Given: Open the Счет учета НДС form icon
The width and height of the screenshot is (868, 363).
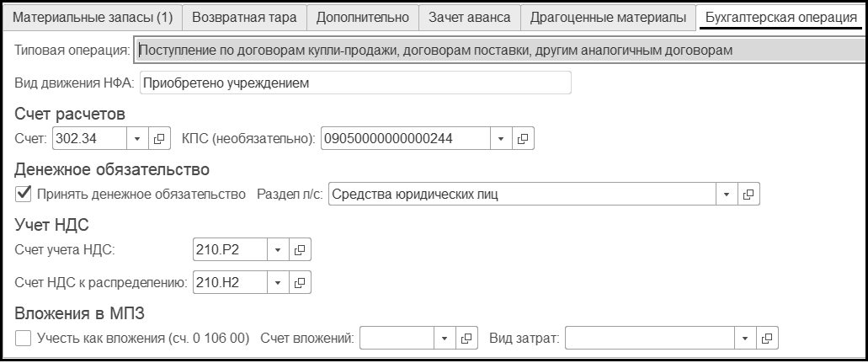Looking at the screenshot, I should (x=301, y=249).
